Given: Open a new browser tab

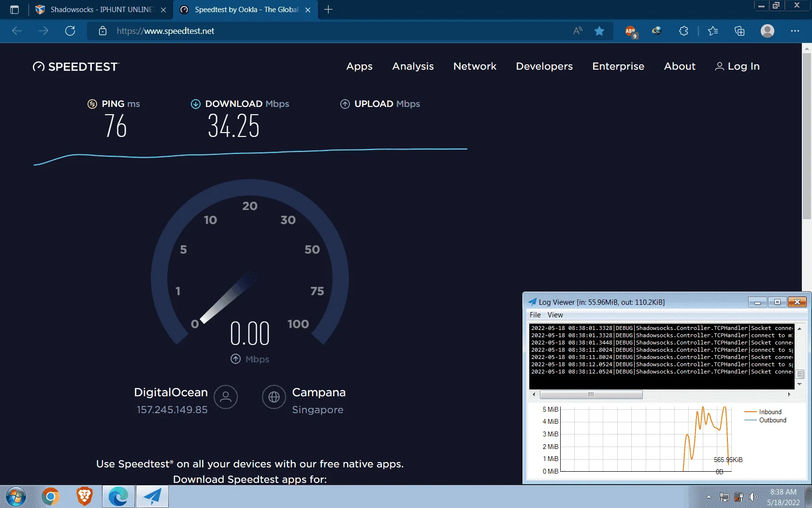Looking at the screenshot, I should pyautogui.click(x=328, y=10).
